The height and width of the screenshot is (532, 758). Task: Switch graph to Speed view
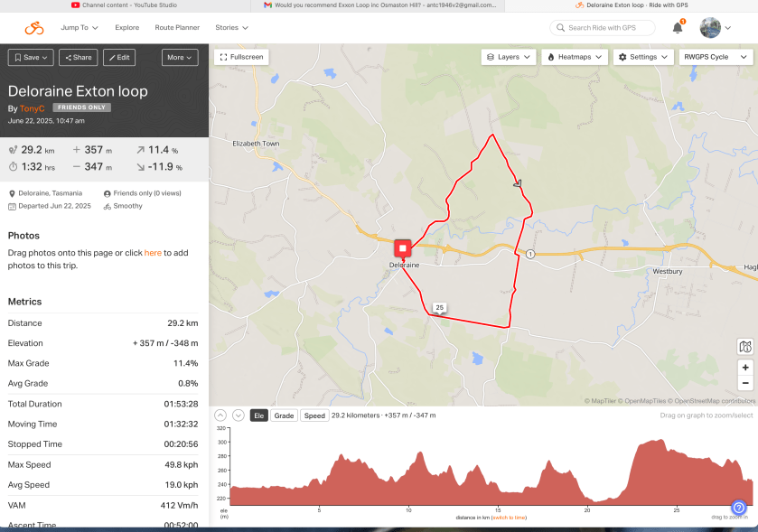click(313, 415)
